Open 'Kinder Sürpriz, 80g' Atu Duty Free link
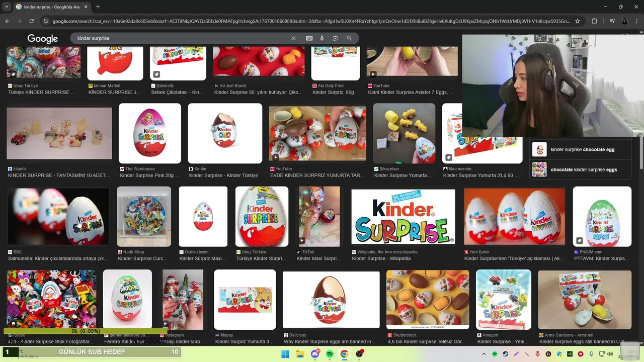 [x=333, y=93]
